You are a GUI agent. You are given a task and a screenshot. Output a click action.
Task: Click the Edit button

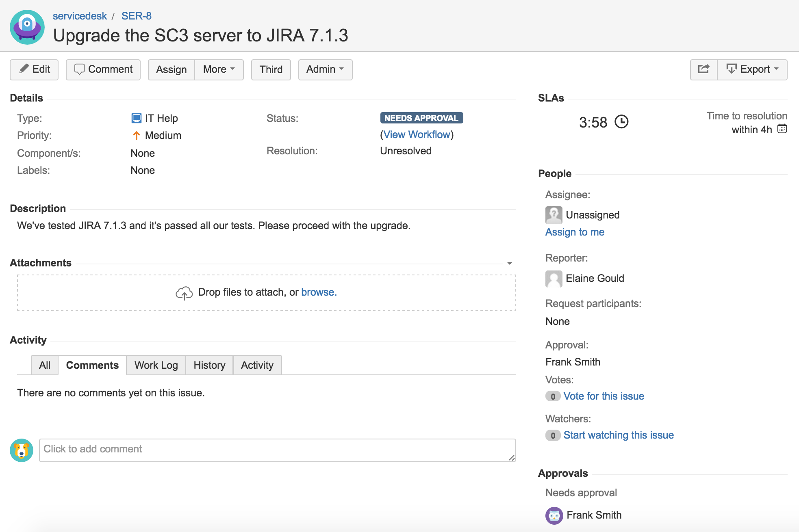tap(34, 69)
